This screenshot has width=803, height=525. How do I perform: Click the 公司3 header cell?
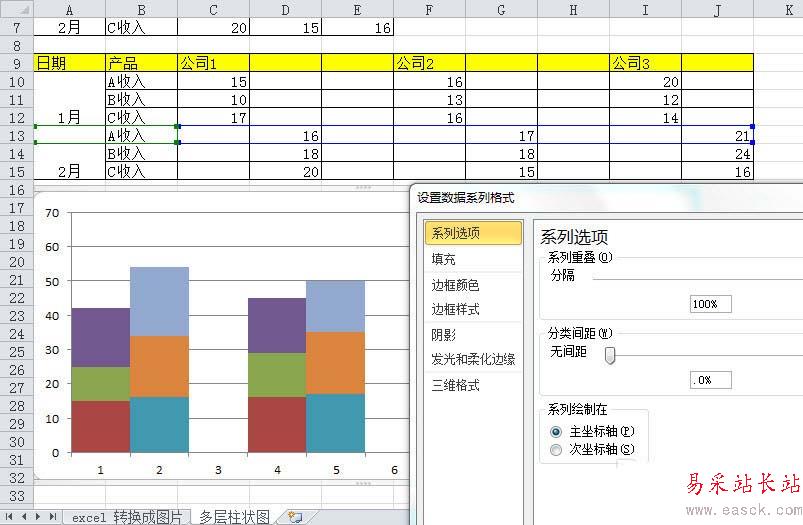645,63
